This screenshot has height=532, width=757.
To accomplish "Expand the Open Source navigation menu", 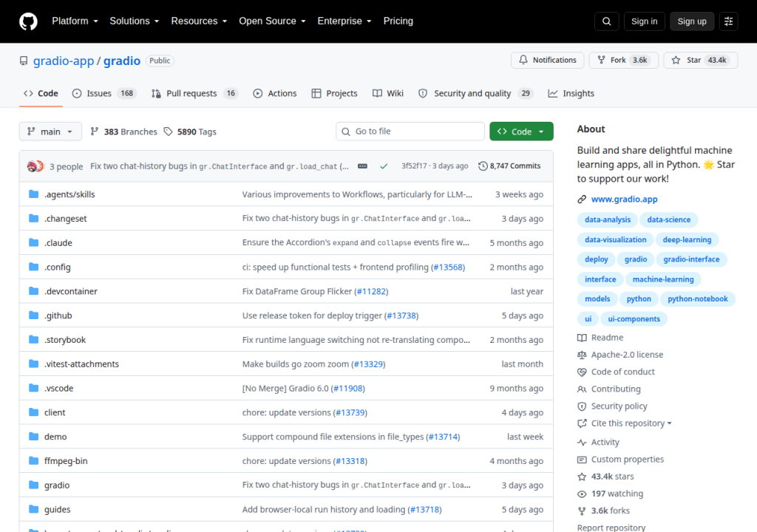I will pos(272,21).
